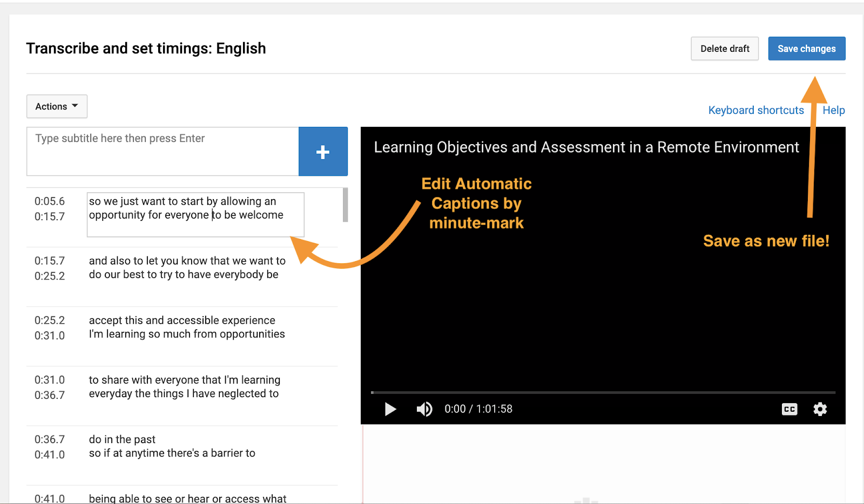This screenshot has height=504, width=864.
Task: Click the video progress bar
Action: pyautogui.click(x=603, y=392)
